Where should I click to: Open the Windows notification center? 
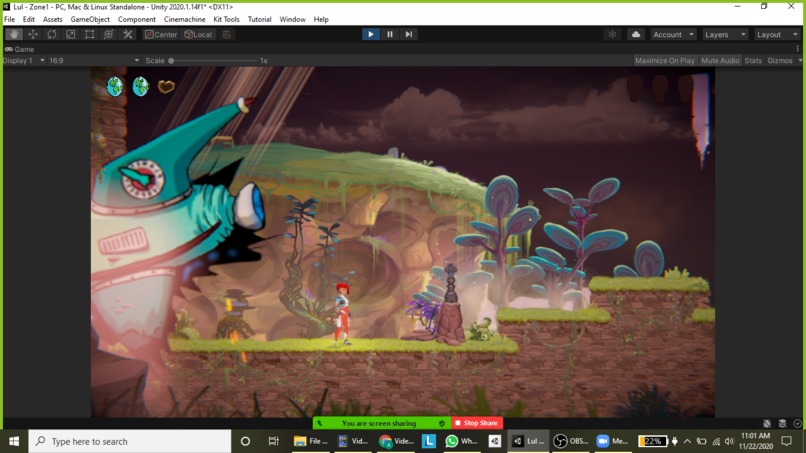tap(786, 441)
